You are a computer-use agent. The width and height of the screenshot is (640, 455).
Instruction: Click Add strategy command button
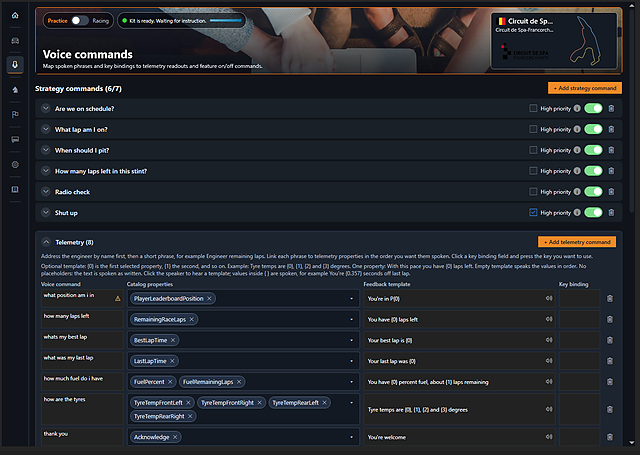[x=584, y=88]
